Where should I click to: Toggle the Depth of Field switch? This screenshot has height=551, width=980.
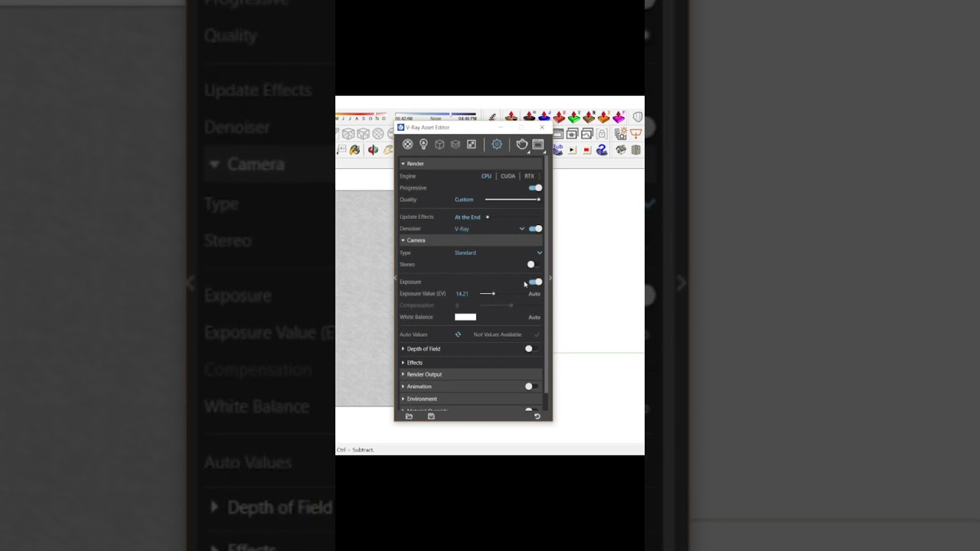click(531, 349)
